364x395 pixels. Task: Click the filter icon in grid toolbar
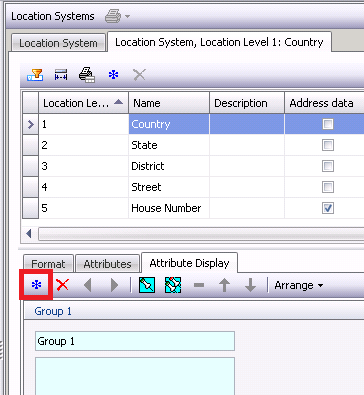tap(35, 75)
